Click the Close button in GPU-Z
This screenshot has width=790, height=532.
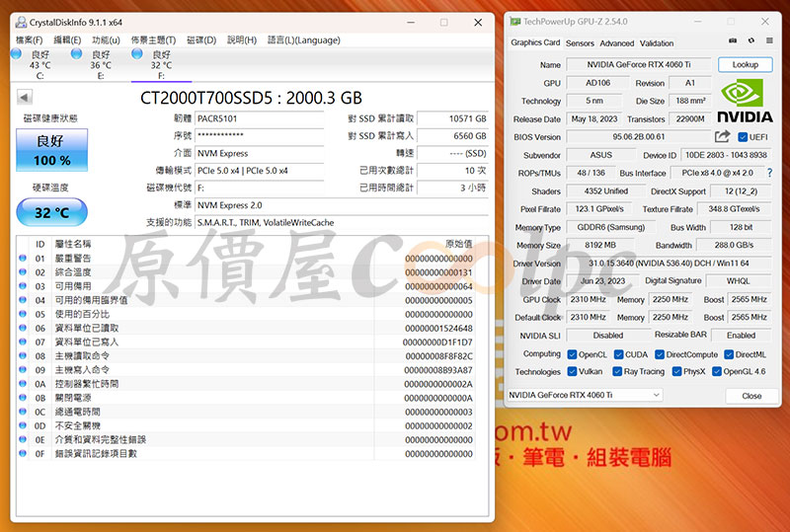(751, 396)
